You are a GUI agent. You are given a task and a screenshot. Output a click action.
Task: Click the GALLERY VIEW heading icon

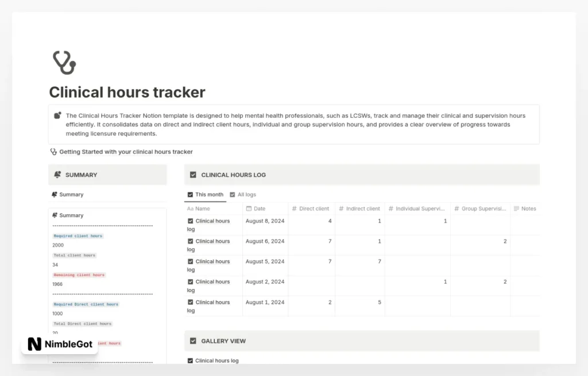coord(193,341)
